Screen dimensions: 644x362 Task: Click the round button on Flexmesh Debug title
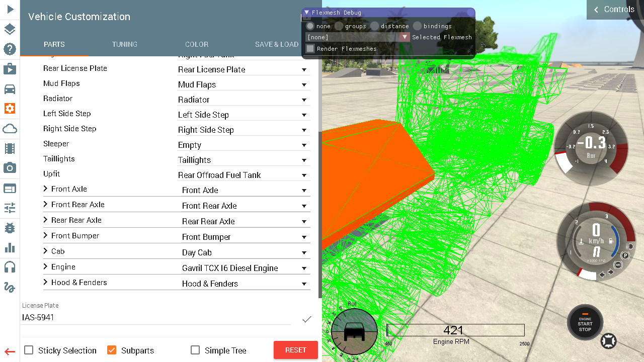click(x=470, y=13)
